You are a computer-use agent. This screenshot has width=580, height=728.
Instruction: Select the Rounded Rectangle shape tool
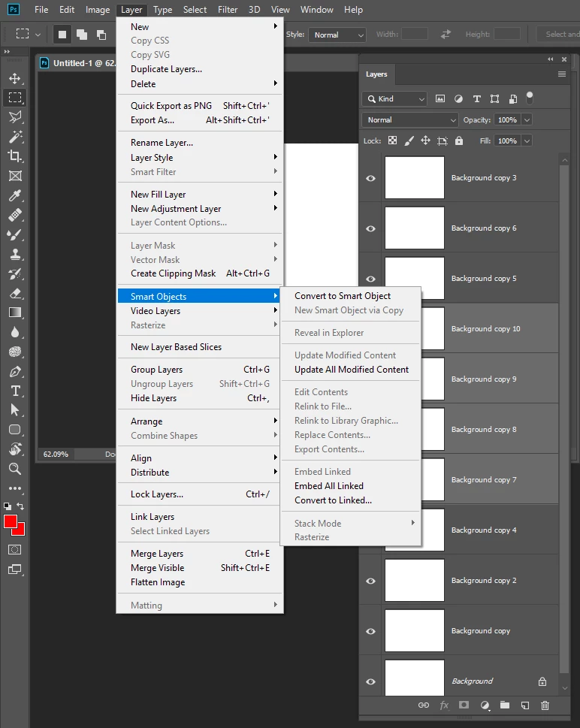15,430
